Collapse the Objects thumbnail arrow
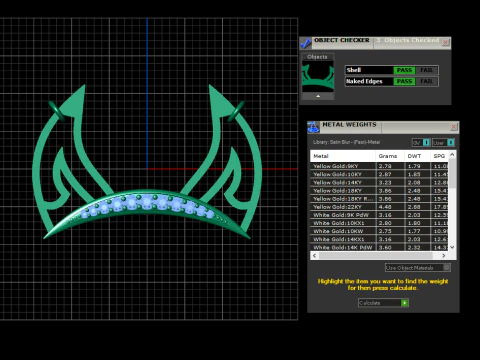The width and height of the screenshot is (480, 360). click(318, 96)
